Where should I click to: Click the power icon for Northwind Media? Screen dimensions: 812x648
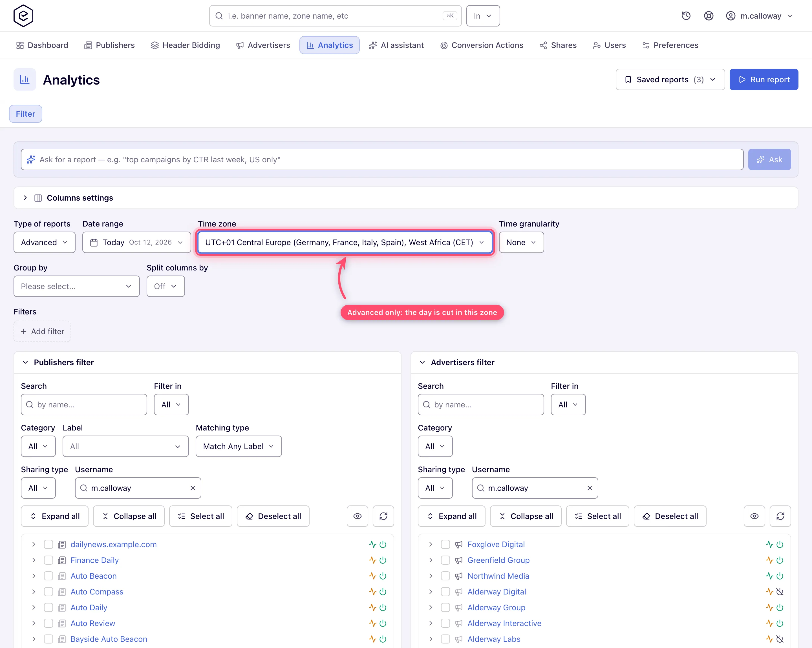pyautogui.click(x=780, y=576)
